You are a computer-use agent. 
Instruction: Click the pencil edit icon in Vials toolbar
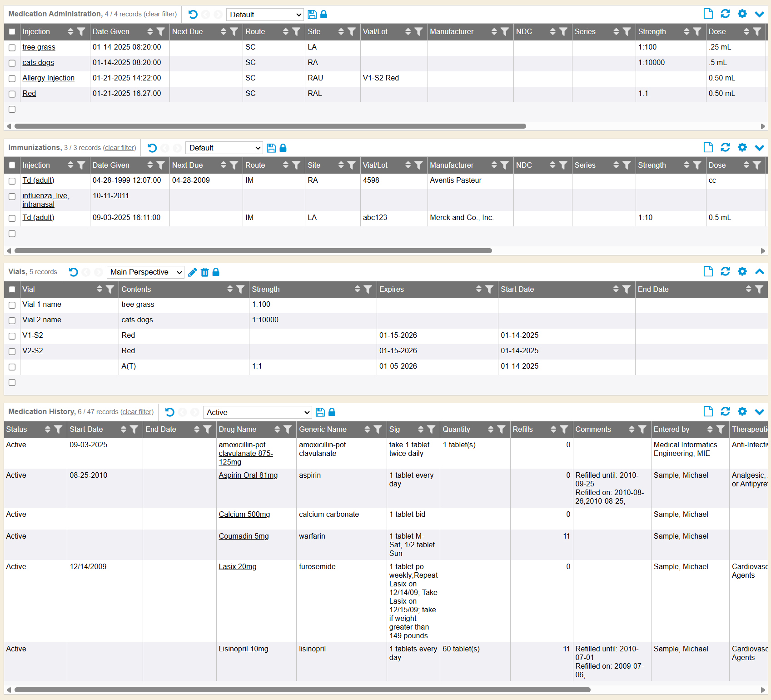point(193,272)
